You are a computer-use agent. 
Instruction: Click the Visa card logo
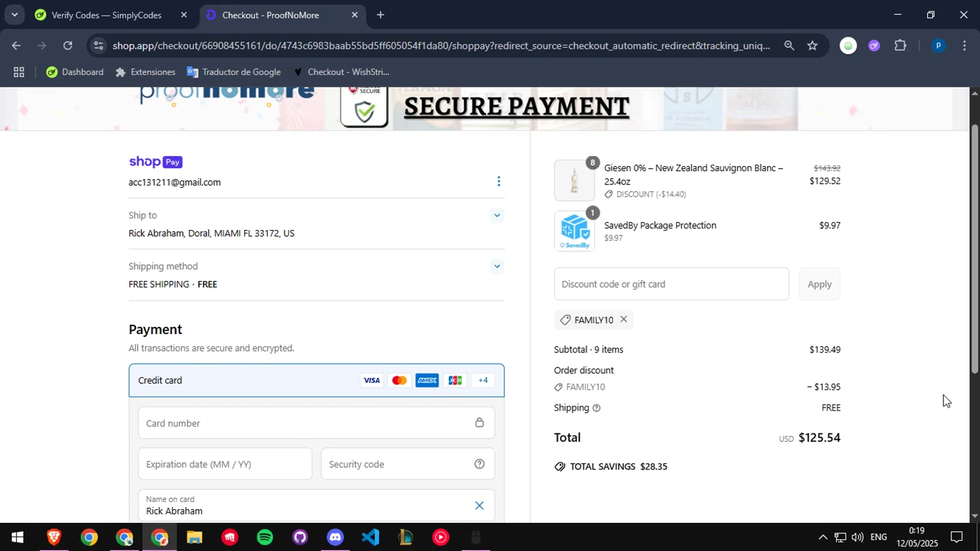point(372,380)
